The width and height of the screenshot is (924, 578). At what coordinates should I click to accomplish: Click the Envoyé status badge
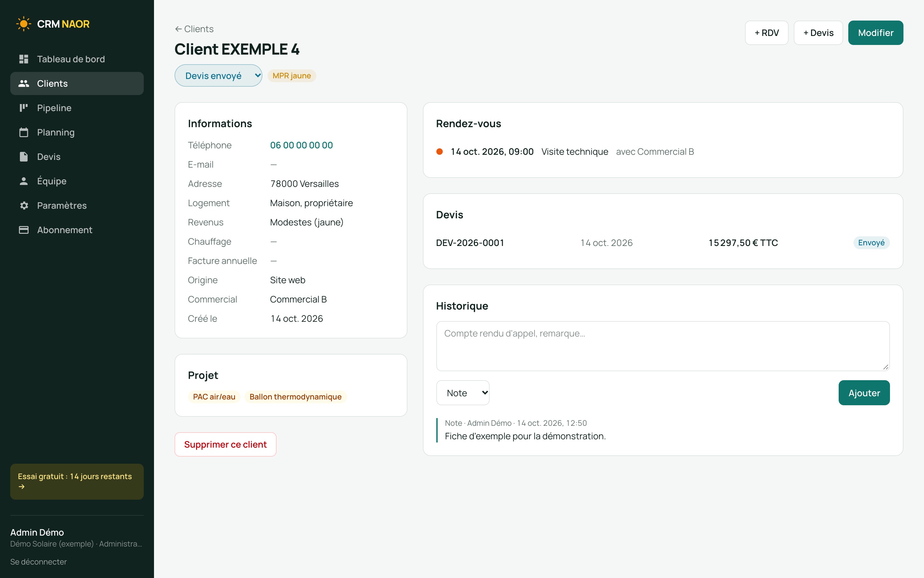coord(871,243)
